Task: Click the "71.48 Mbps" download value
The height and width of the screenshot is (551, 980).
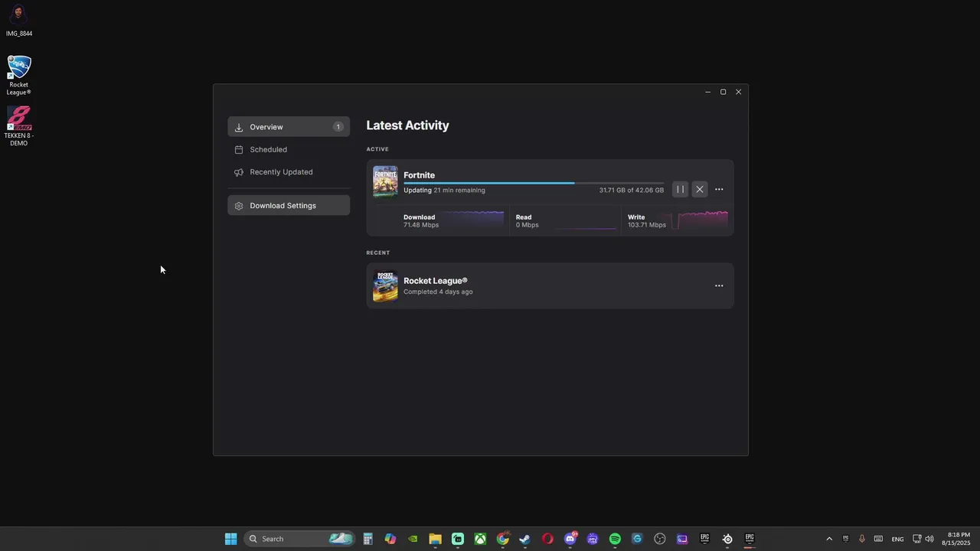Action: (x=421, y=225)
